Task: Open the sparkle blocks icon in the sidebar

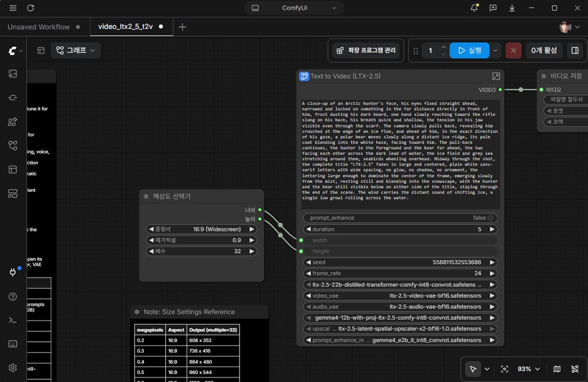Action: tap(13, 122)
